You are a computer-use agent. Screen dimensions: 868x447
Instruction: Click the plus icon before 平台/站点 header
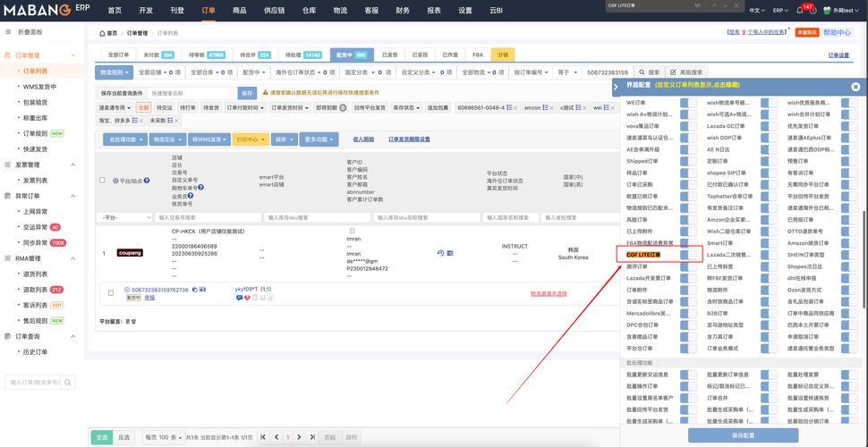point(115,181)
